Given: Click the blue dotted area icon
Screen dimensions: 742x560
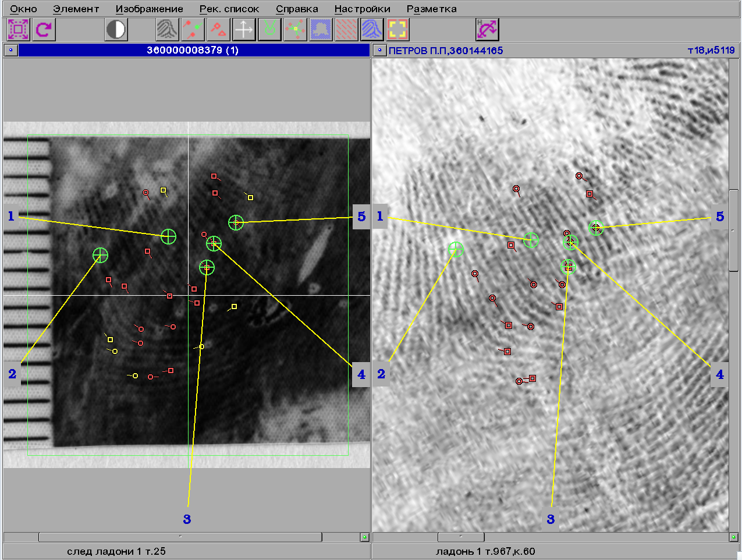Looking at the screenshot, I should (x=321, y=29).
